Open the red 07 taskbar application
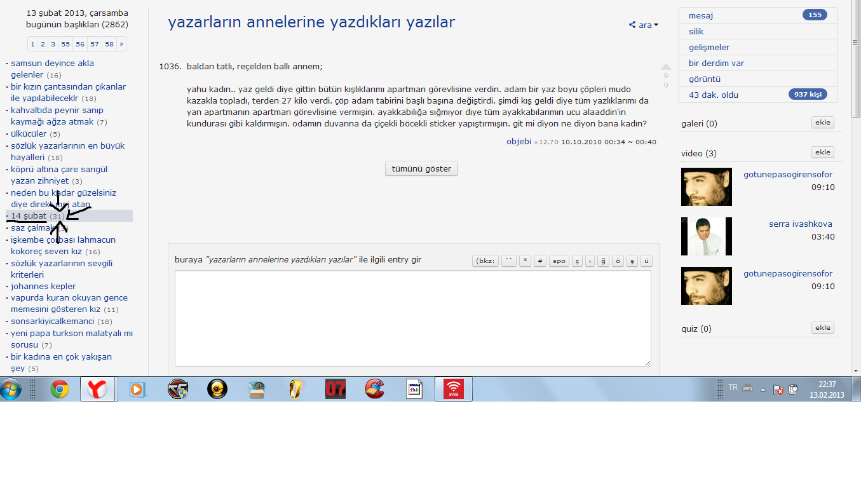 tap(336, 389)
